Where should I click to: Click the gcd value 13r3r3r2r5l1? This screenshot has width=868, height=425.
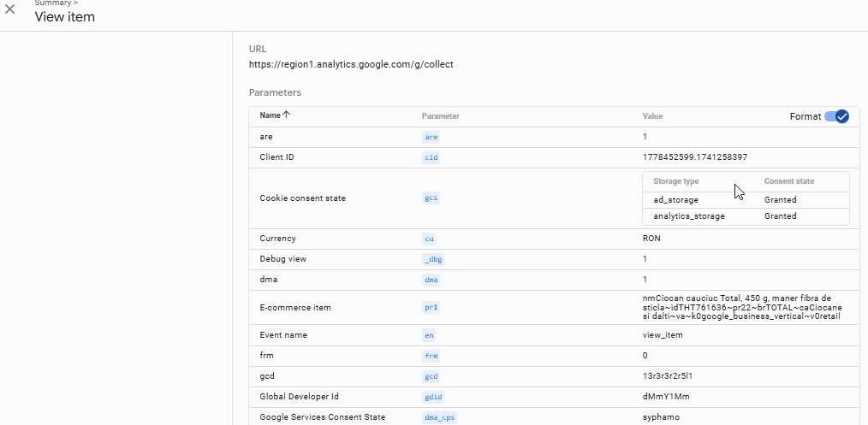668,376
